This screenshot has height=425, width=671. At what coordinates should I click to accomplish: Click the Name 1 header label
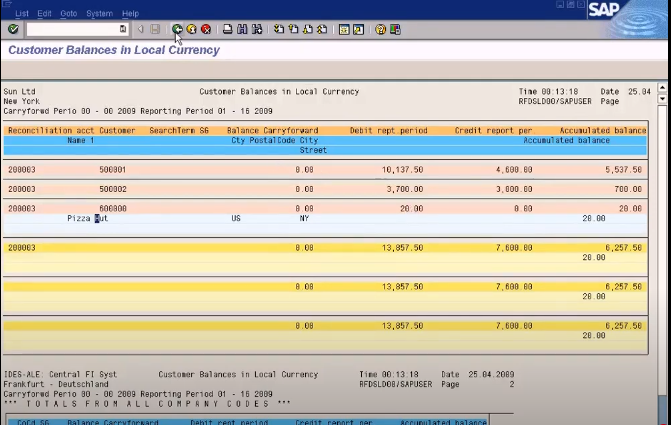[x=80, y=140]
